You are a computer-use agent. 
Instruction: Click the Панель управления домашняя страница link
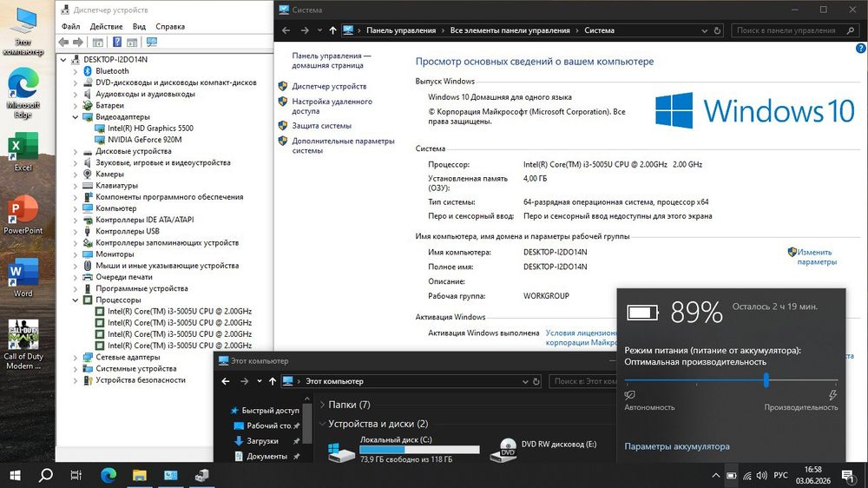pos(331,61)
